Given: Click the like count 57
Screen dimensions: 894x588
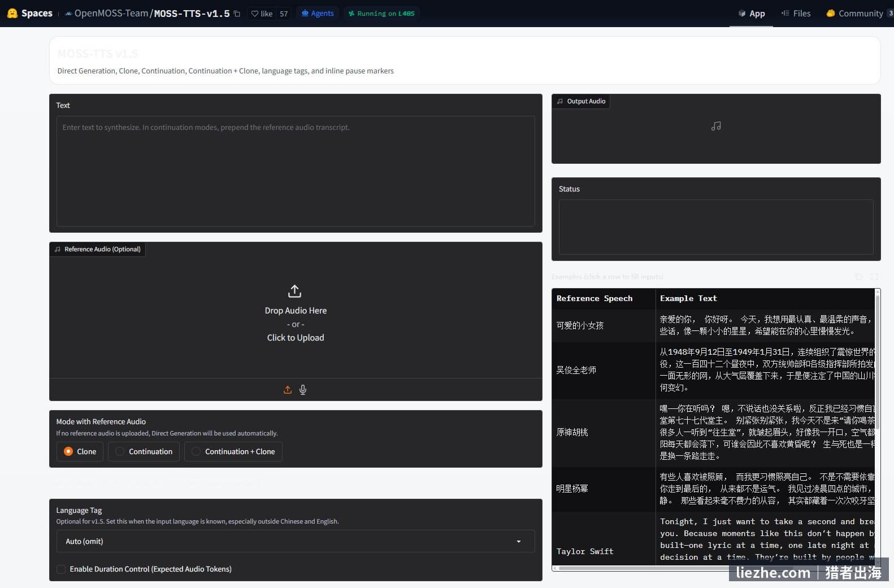Looking at the screenshot, I should (x=284, y=14).
